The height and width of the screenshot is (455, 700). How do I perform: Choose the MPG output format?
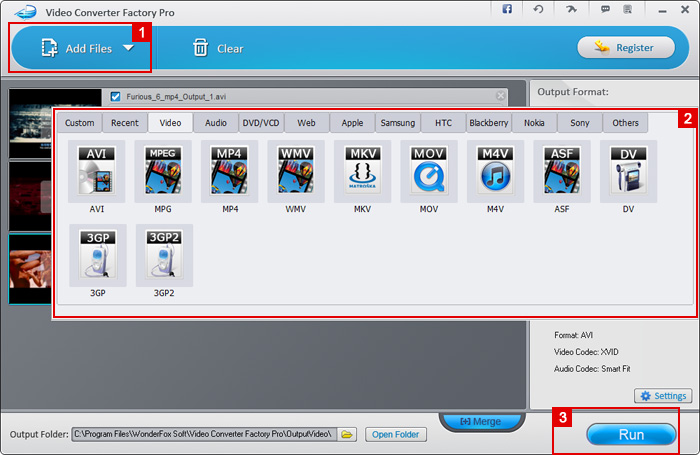(163, 172)
